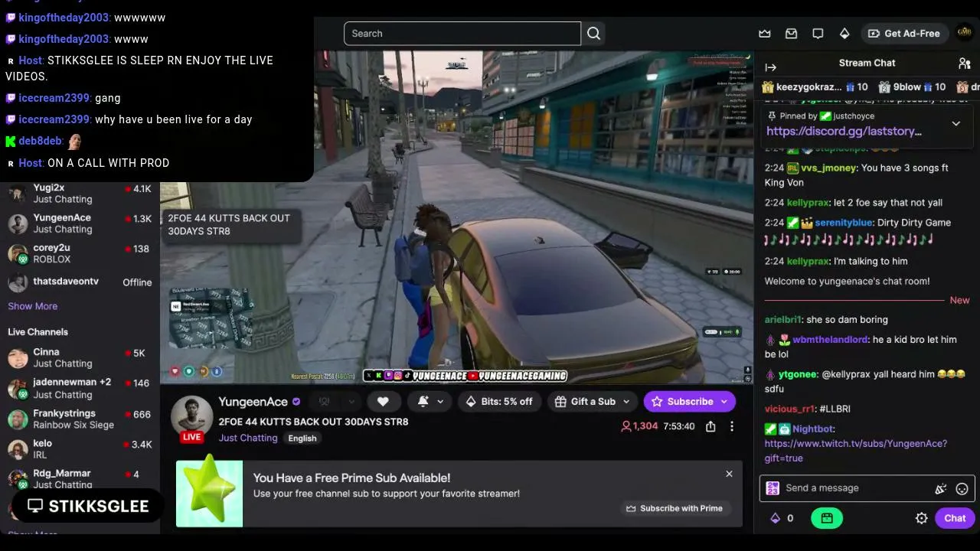This screenshot has height=551, width=980.
Task: Click inside the Search field
Action: [x=462, y=34]
